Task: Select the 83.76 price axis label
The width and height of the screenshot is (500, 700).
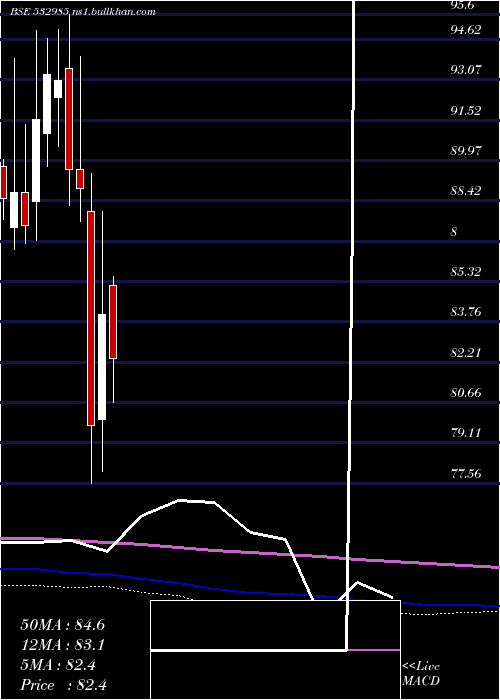Action: coord(466,311)
